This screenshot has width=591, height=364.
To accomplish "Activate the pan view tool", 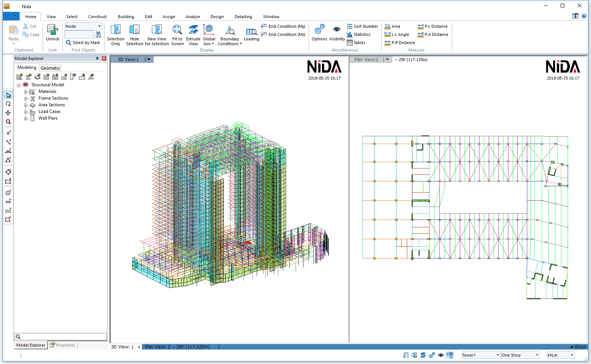I will click(x=8, y=113).
